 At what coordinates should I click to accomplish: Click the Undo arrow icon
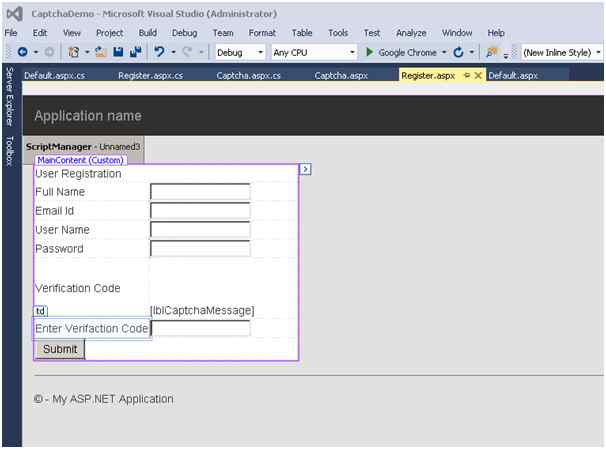pyautogui.click(x=159, y=52)
